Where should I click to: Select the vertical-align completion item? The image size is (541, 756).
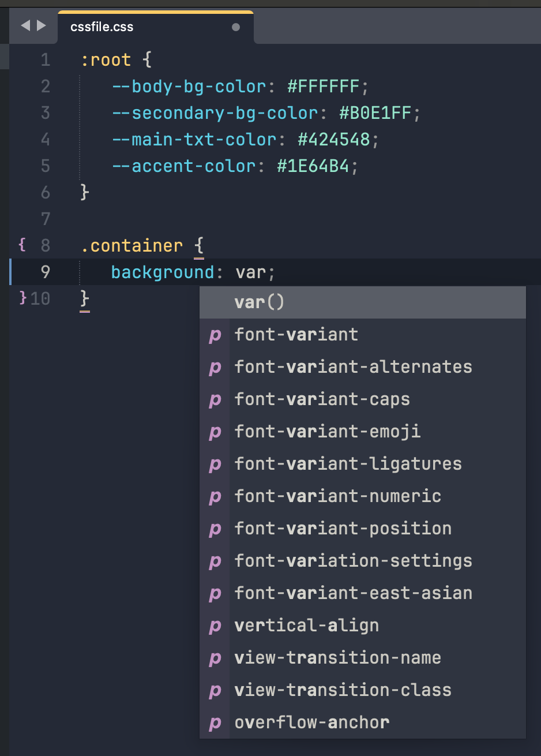tap(363, 626)
